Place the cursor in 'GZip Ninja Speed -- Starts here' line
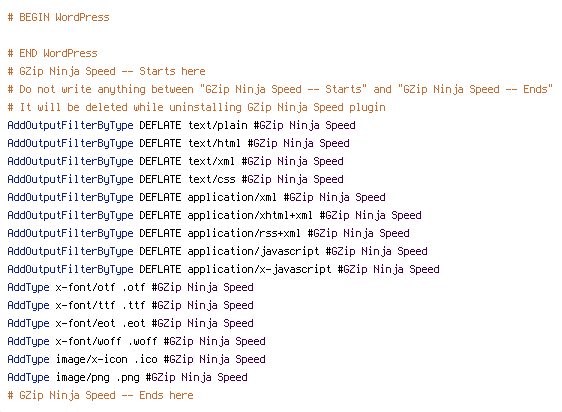562x412 pixels. (x=106, y=71)
